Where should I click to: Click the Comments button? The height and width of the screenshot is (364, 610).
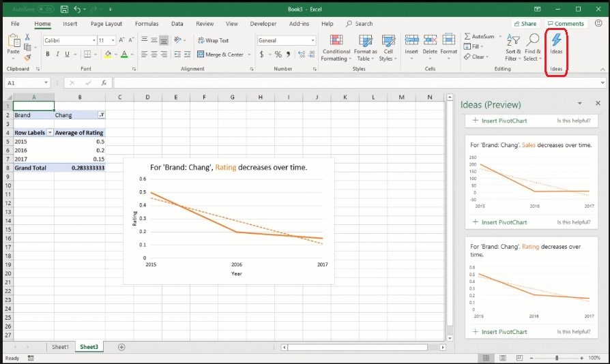tap(566, 24)
